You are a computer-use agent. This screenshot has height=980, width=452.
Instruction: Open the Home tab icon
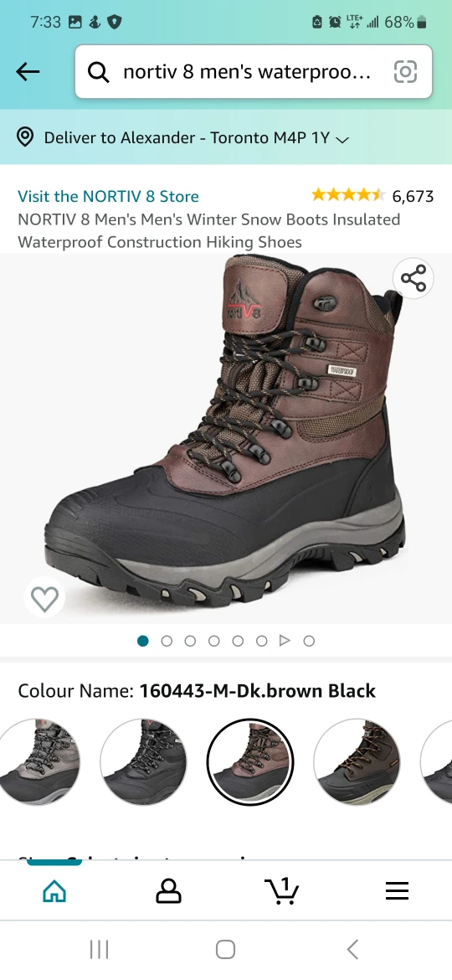click(54, 890)
